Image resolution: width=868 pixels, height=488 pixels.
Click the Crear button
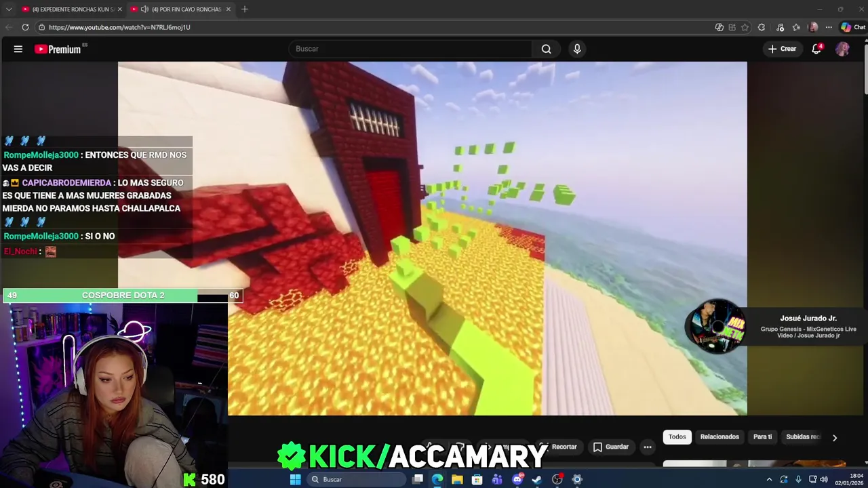click(782, 49)
